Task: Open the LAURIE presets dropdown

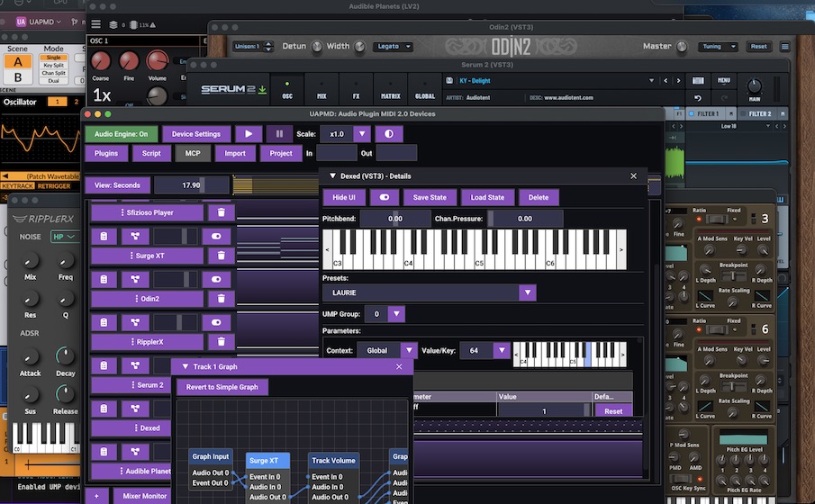Action: pos(527,292)
